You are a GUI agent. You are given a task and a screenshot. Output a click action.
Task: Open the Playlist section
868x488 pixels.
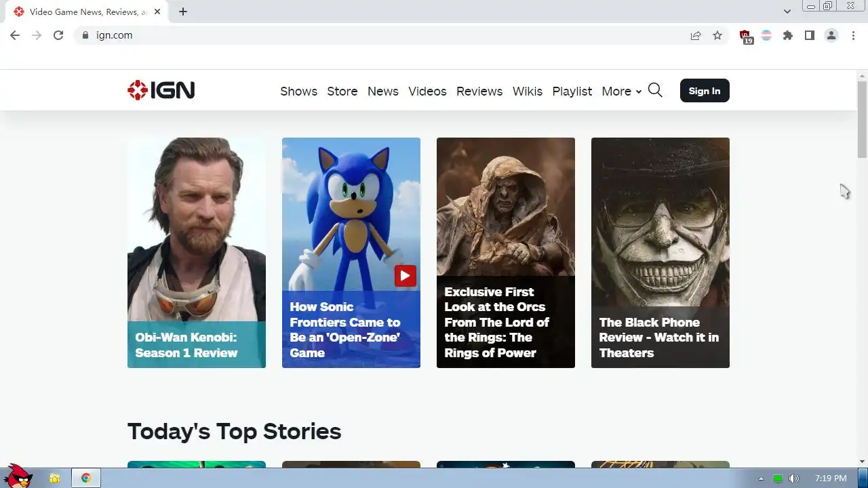click(x=572, y=91)
